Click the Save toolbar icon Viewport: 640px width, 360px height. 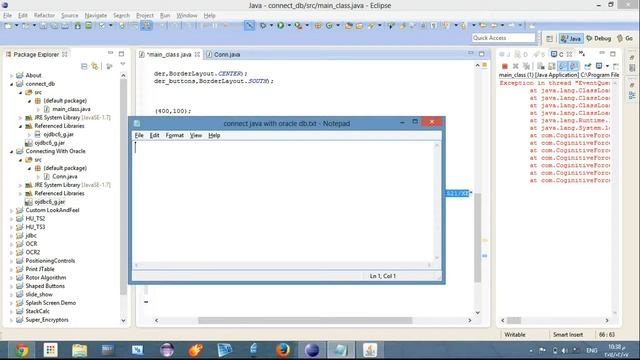tap(43, 26)
